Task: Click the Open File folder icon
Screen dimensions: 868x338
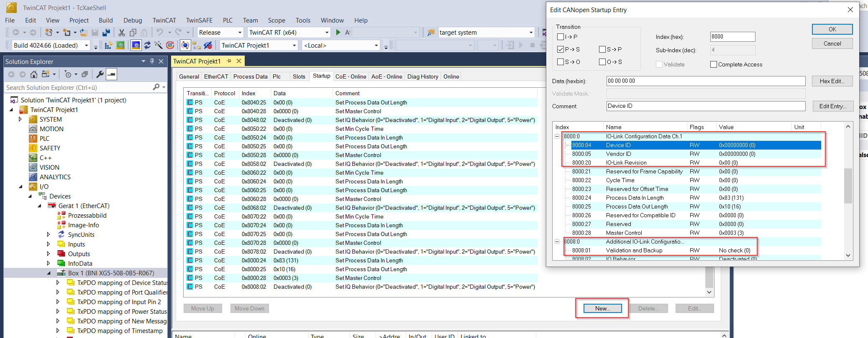Action: point(84,32)
